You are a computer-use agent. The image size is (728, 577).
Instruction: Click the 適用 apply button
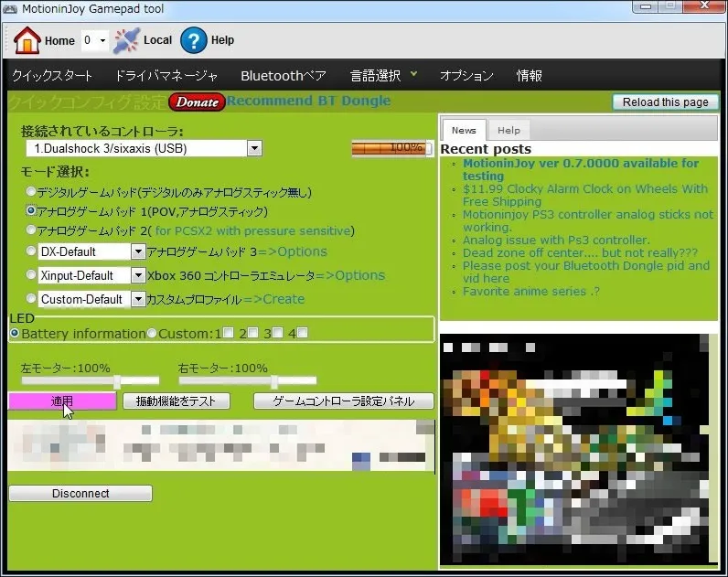(x=62, y=401)
